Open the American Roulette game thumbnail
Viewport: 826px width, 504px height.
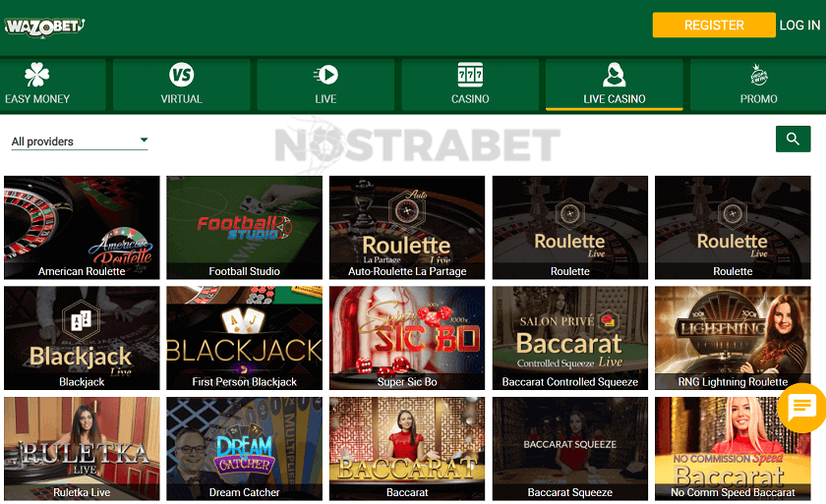click(82, 227)
